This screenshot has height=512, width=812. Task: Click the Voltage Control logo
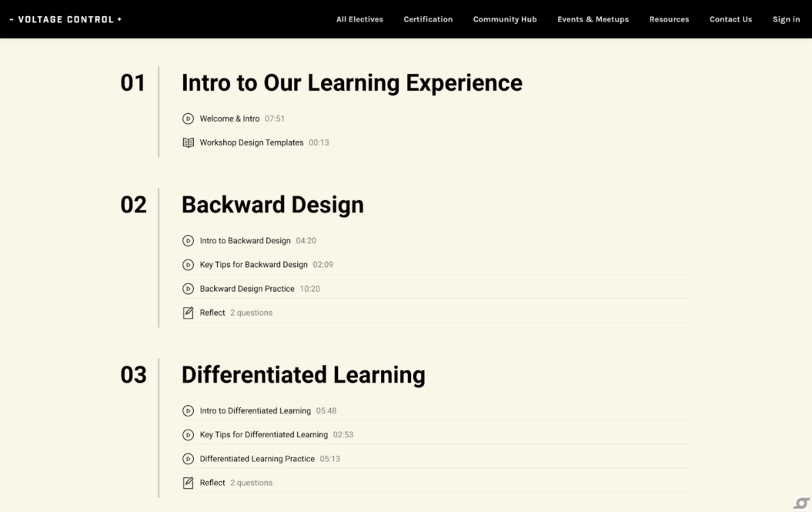pyautogui.click(x=65, y=19)
